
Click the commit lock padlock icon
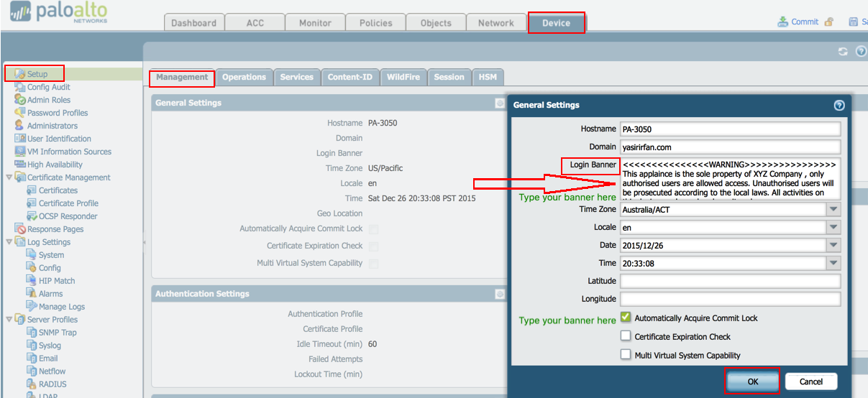pyautogui.click(x=829, y=22)
